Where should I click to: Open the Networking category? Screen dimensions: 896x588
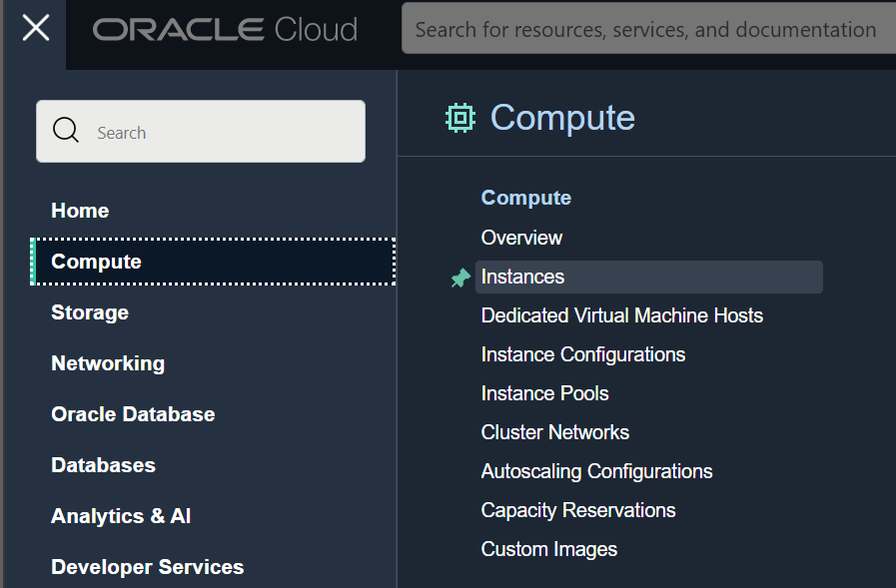108,363
